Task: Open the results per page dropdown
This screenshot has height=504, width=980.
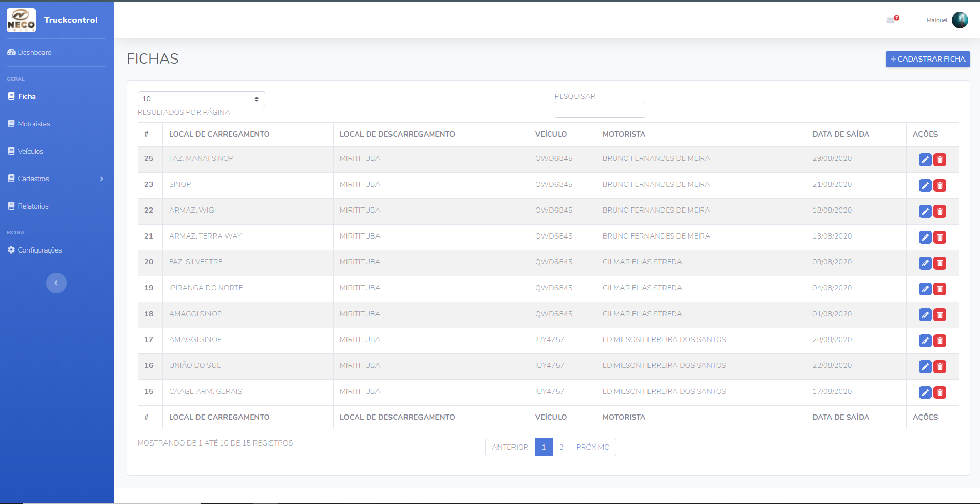Action: pyautogui.click(x=201, y=99)
